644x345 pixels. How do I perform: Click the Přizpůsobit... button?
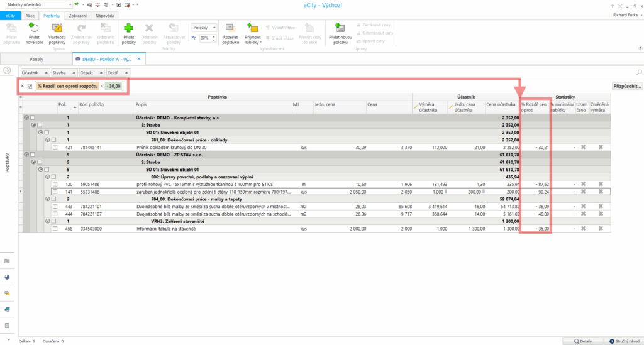[x=627, y=85]
